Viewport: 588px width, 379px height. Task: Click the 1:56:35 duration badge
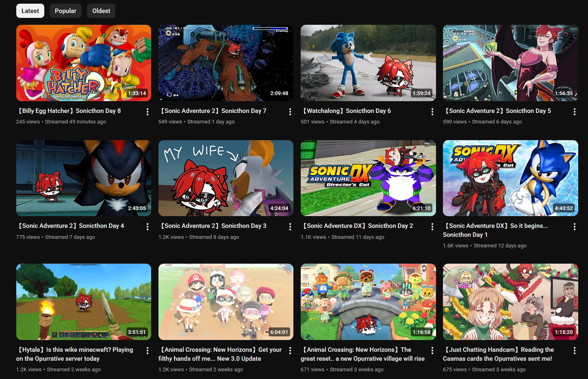point(564,93)
